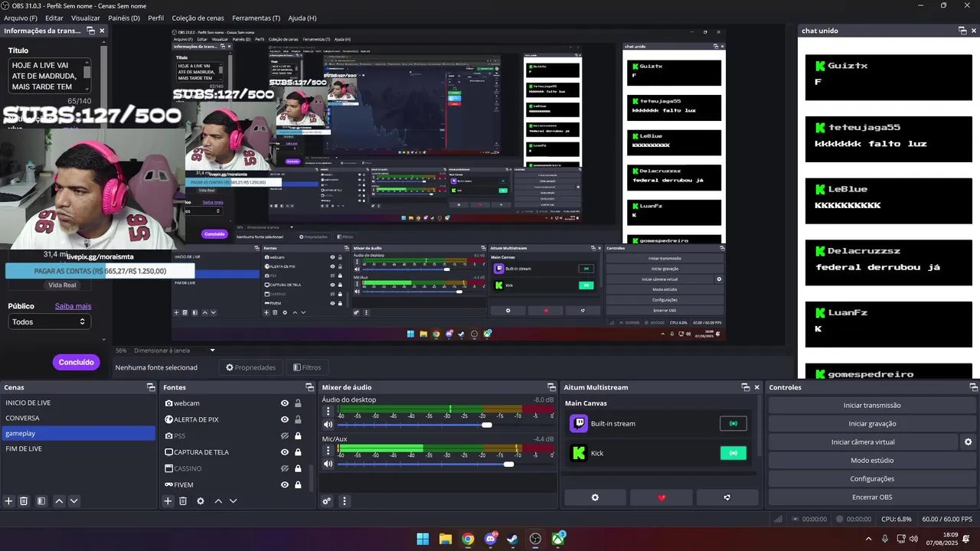Click the Twitch Built-in stream icon

tap(580, 423)
